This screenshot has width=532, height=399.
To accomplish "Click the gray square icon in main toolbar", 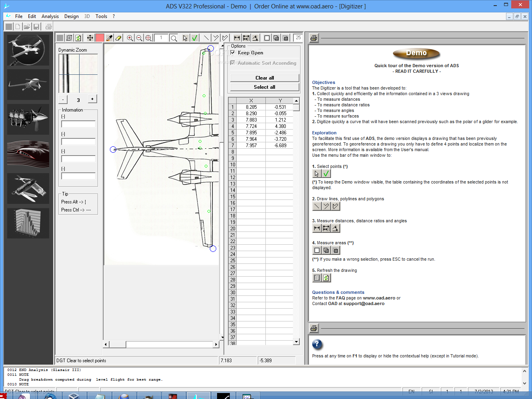I will (8, 27).
